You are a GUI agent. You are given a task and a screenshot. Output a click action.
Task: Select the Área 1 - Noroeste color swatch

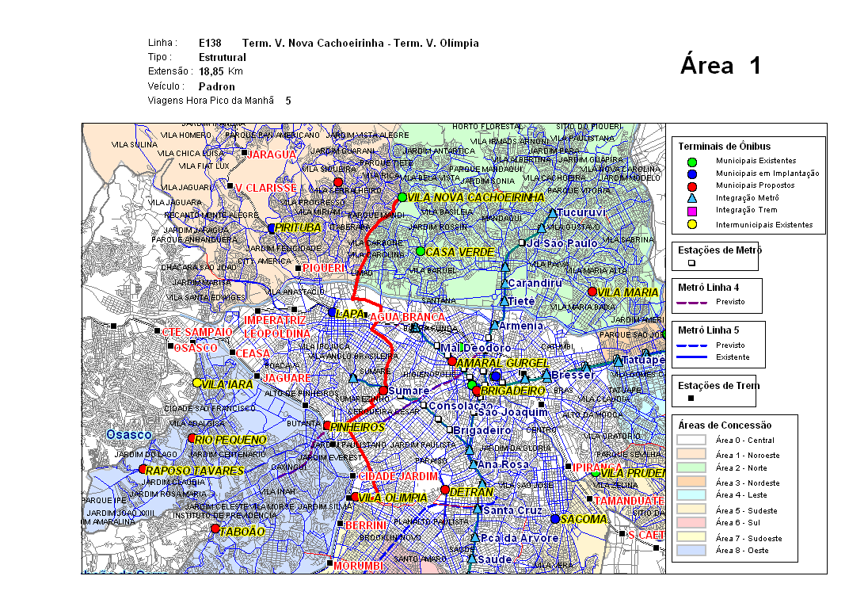coord(691,454)
